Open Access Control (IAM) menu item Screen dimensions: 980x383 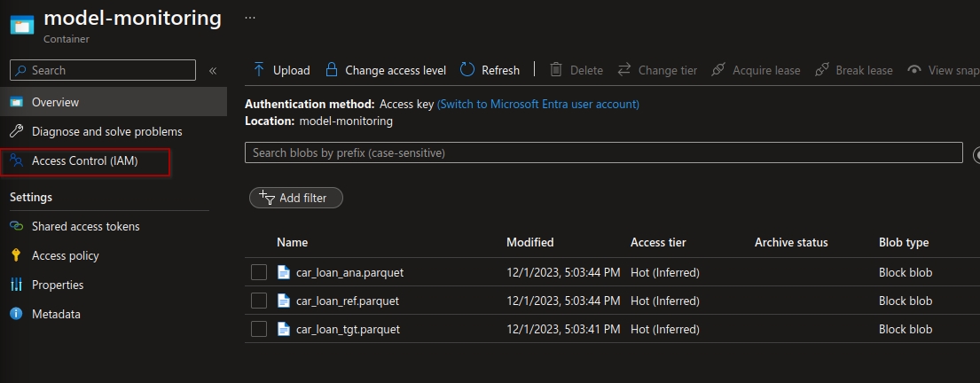click(84, 161)
